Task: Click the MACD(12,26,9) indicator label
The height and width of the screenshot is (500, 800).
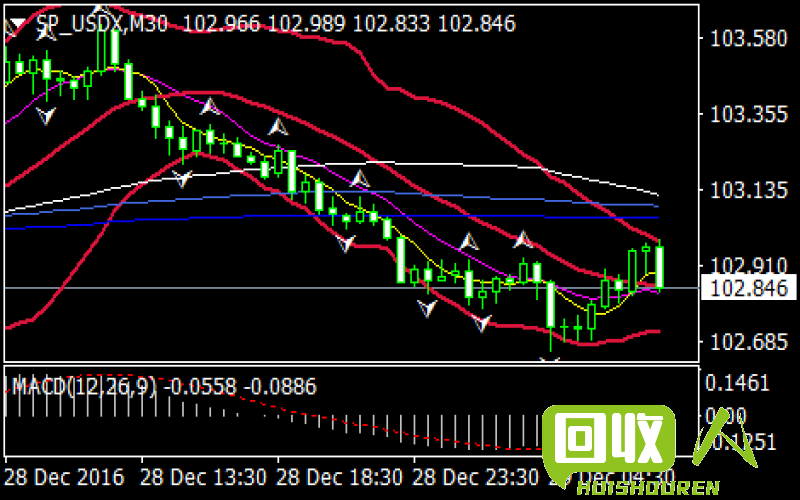Action: pyautogui.click(x=84, y=387)
